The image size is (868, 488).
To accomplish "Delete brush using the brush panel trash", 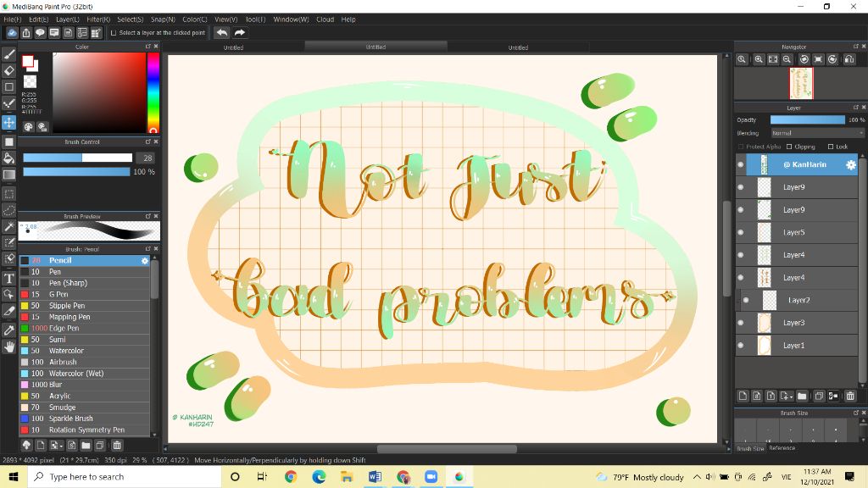I will click(x=117, y=445).
